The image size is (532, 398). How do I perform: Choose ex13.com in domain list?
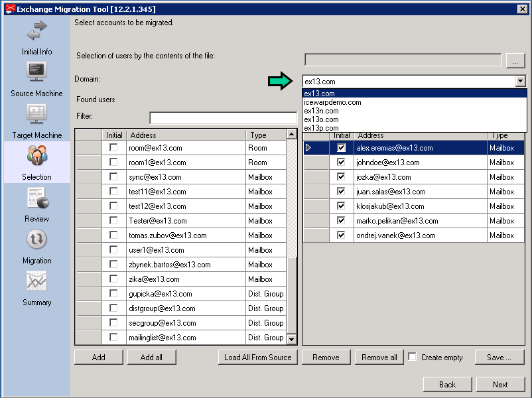[415, 94]
